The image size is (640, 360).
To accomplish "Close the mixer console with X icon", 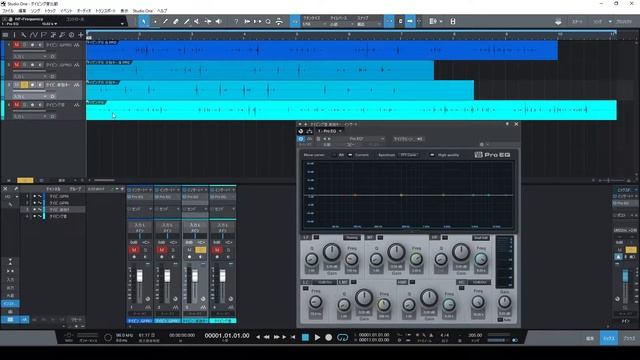I will coord(5,189).
